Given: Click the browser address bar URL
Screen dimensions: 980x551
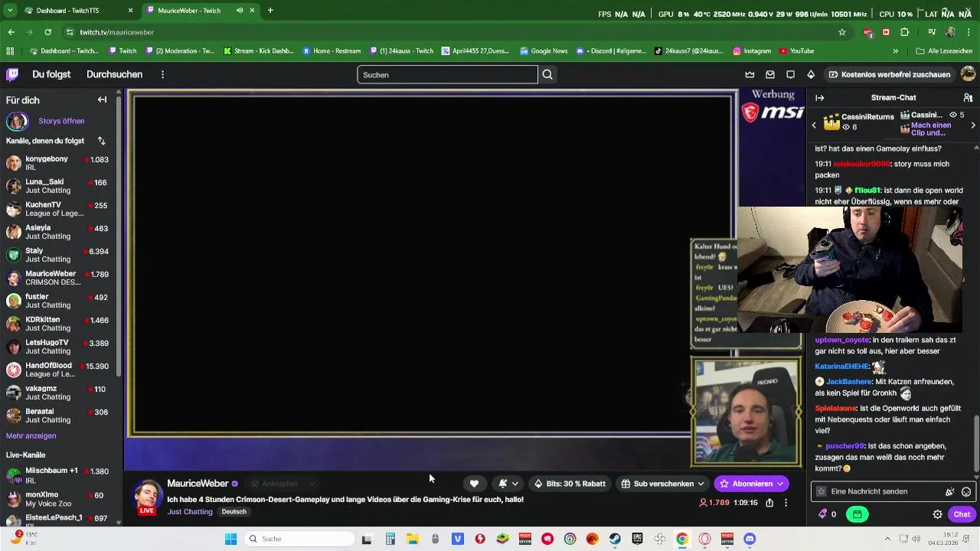Looking at the screenshot, I should [117, 32].
